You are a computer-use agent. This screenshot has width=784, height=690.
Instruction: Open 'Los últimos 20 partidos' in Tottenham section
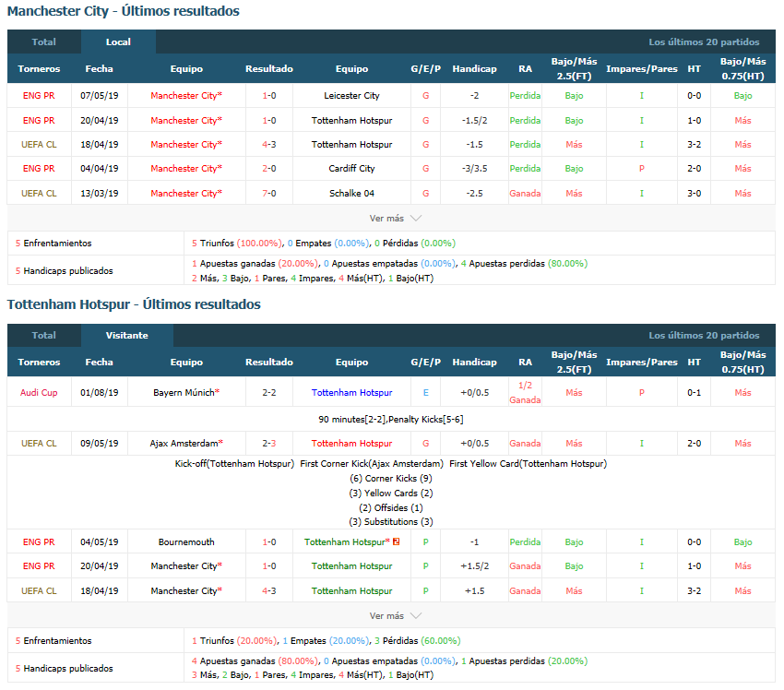704,336
